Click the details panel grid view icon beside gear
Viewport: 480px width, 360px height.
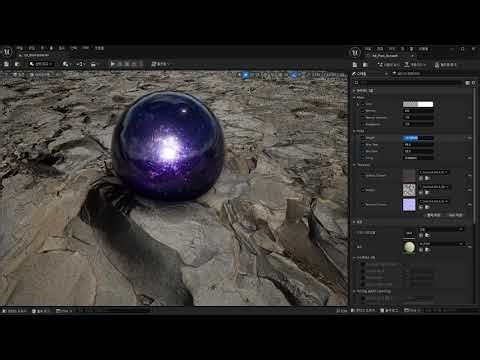[x=468, y=82]
